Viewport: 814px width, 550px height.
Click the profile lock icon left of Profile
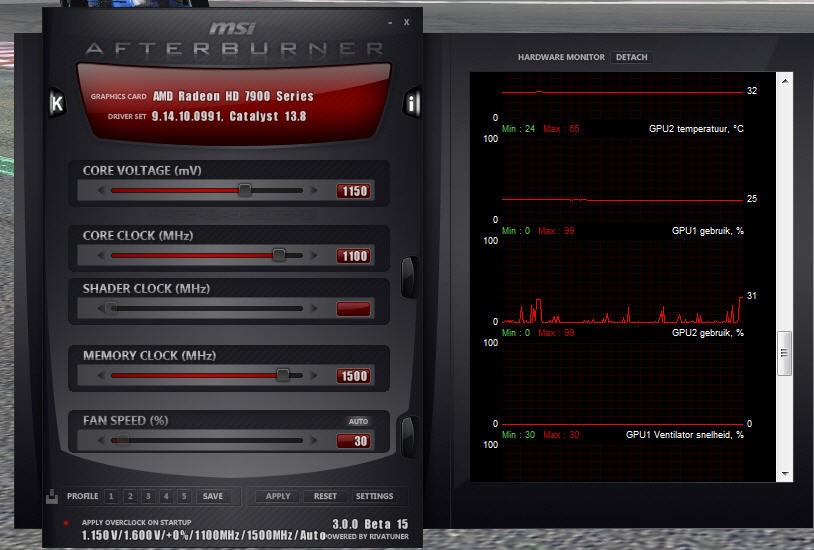[x=52, y=497]
